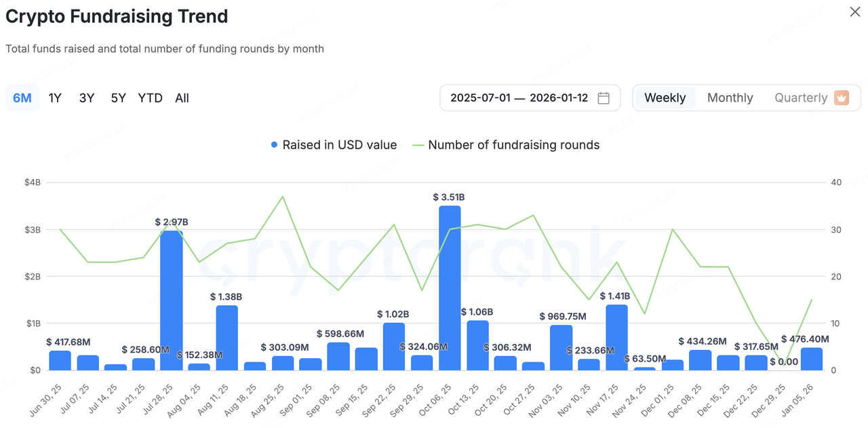Click the calendar icon in date range
Viewport: 868px width, 428px height.
(x=604, y=98)
